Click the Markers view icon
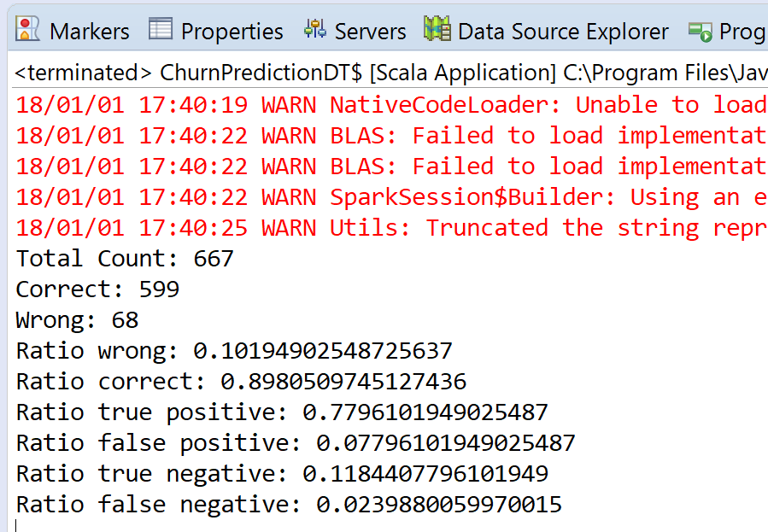 pos(28,30)
